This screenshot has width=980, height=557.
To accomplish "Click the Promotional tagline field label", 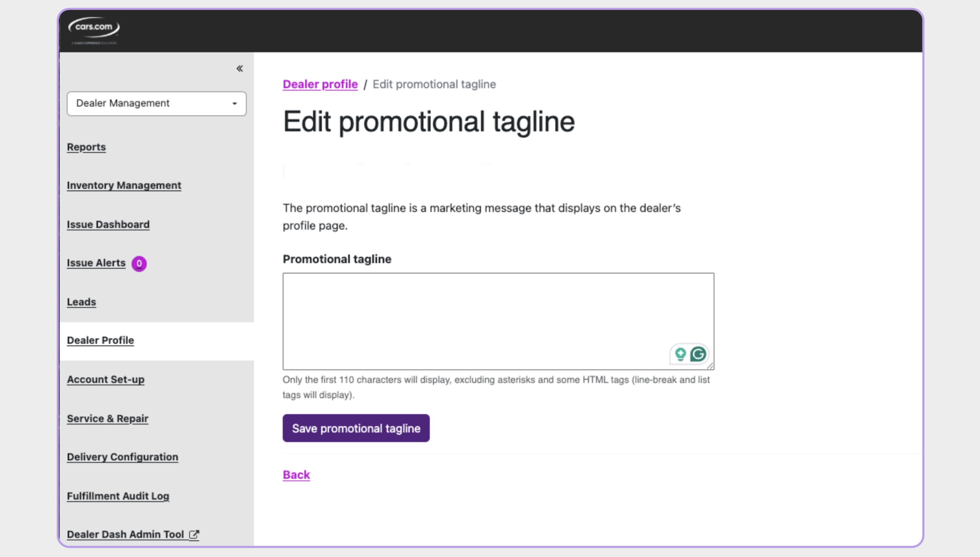I will tap(337, 259).
